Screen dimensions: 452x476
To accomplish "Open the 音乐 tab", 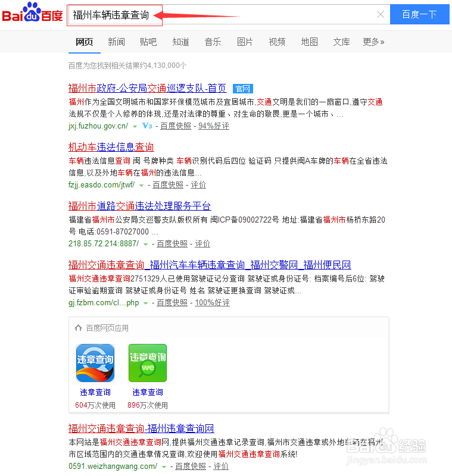I will 213,42.
